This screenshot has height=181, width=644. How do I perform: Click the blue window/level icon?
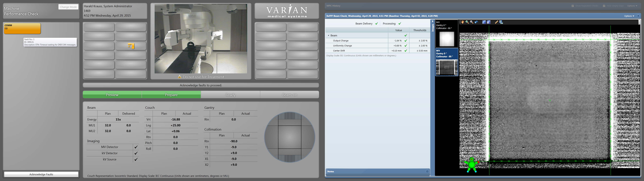pos(484,22)
